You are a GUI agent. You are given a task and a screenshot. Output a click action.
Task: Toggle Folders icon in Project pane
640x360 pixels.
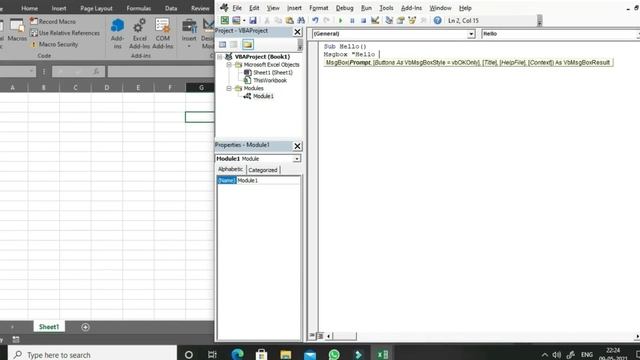[x=247, y=44]
